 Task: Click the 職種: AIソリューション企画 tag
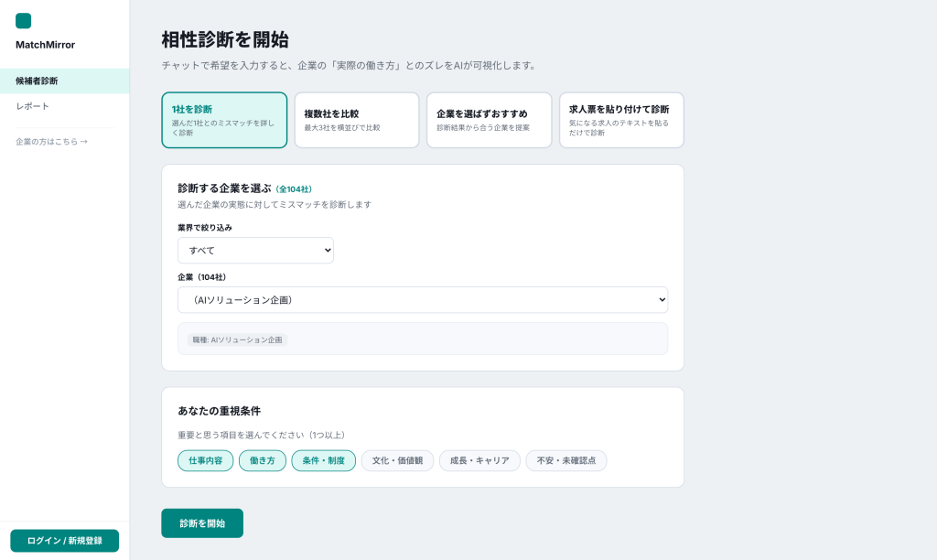[237, 339]
